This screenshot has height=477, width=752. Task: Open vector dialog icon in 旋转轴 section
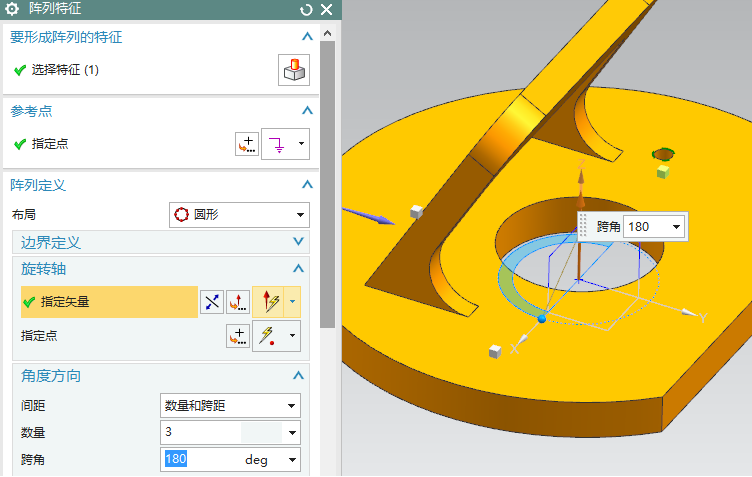click(237, 302)
